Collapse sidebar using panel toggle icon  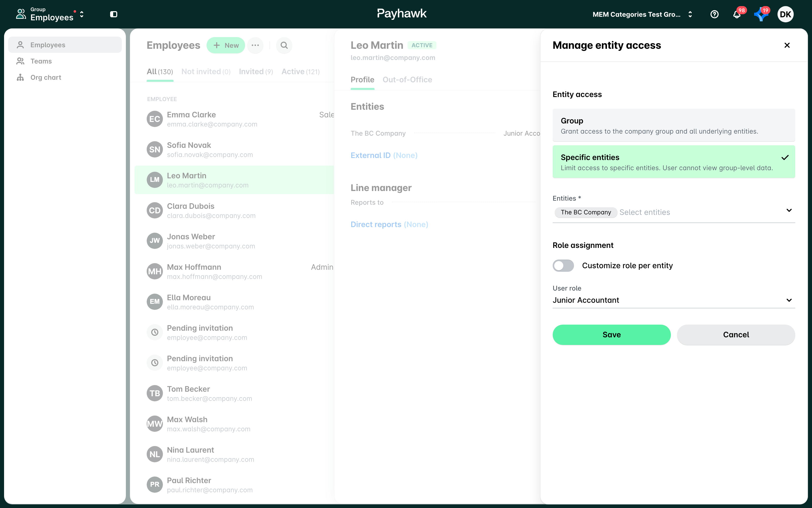click(x=114, y=14)
